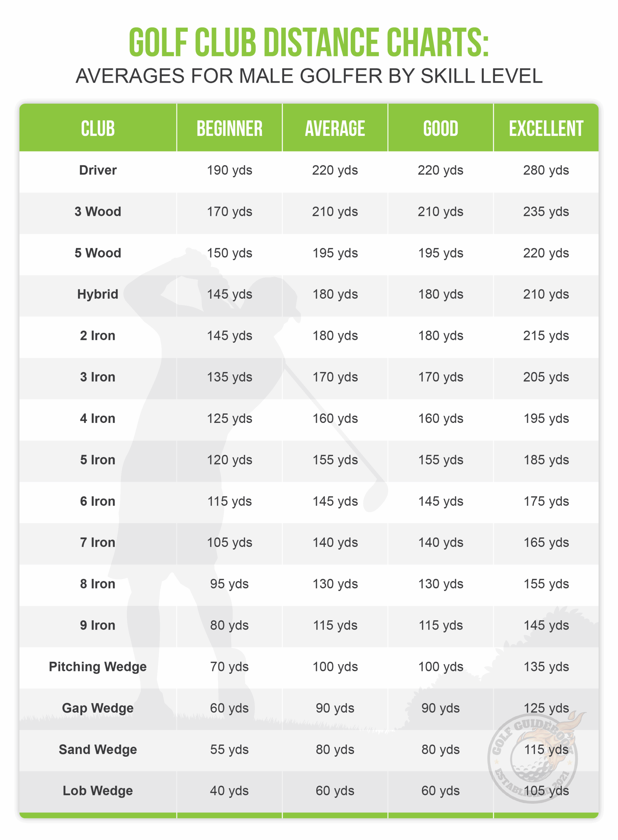The width and height of the screenshot is (618, 840).
Task: Click the AVERAGE column header
Action: [335, 129]
